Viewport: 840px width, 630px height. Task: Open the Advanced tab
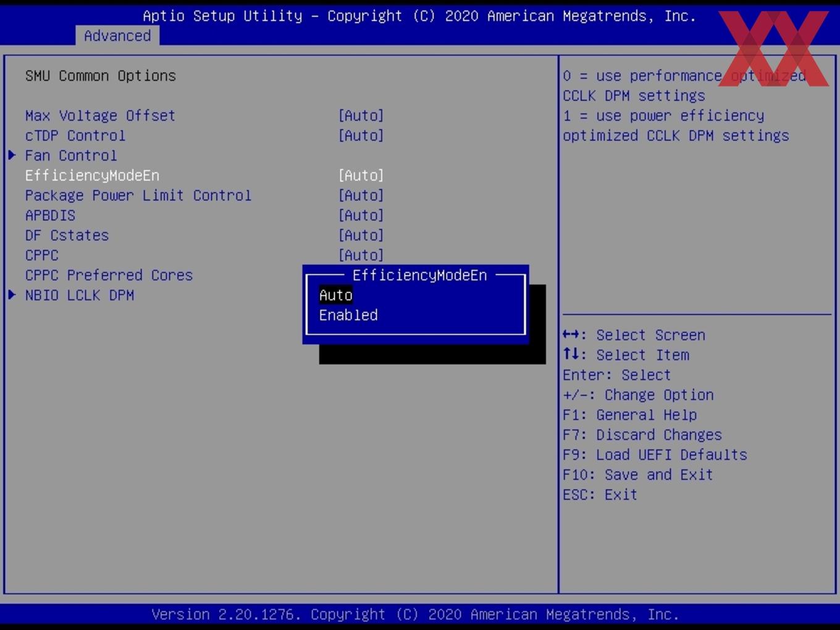coord(117,36)
